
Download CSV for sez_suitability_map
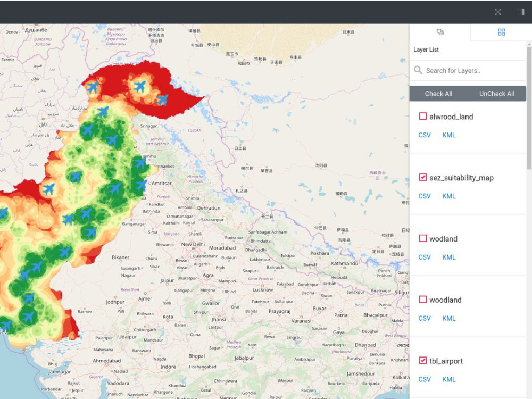pos(425,196)
